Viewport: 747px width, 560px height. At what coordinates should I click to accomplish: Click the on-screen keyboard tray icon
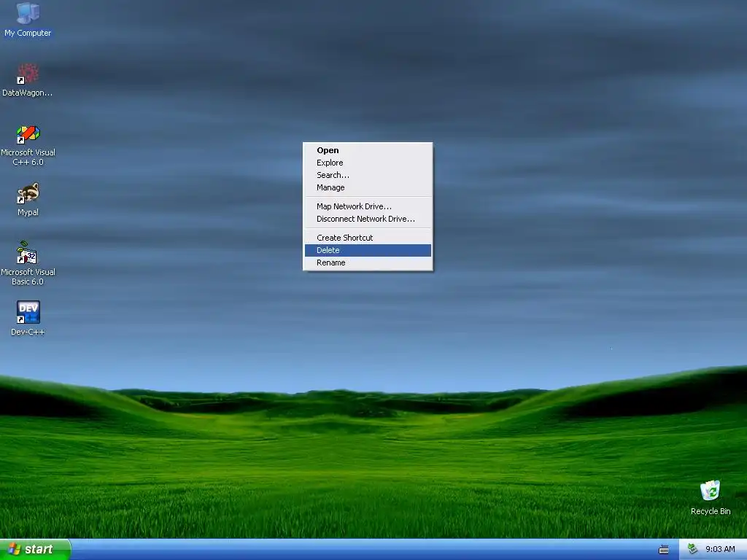[x=664, y=550]
